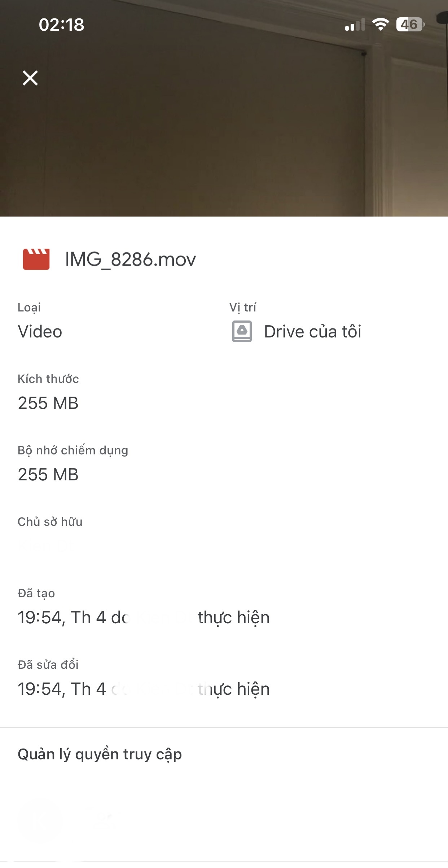Viewport: 448px width, 868px height.
Task: Tap the "Bộ nhớ chiếm dụng" 255 MB value
Action: [48, 475]
